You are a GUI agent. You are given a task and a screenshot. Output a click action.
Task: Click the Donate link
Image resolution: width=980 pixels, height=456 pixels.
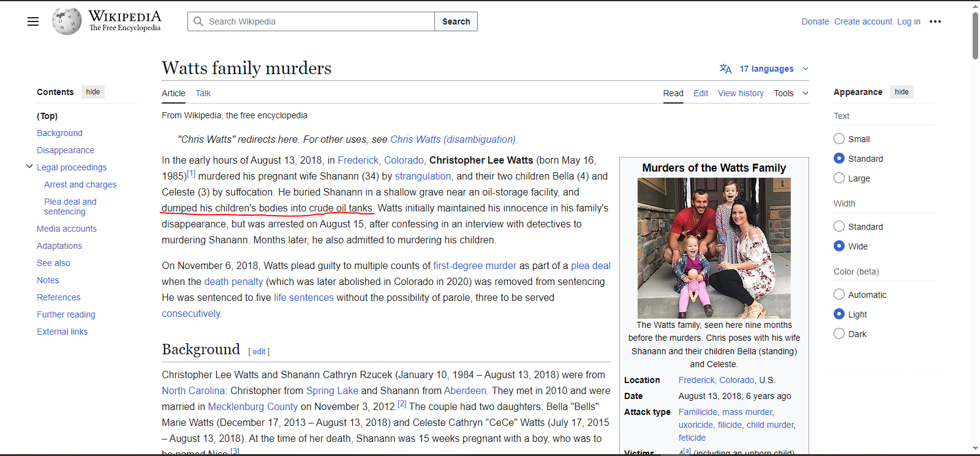click(815, 21)
